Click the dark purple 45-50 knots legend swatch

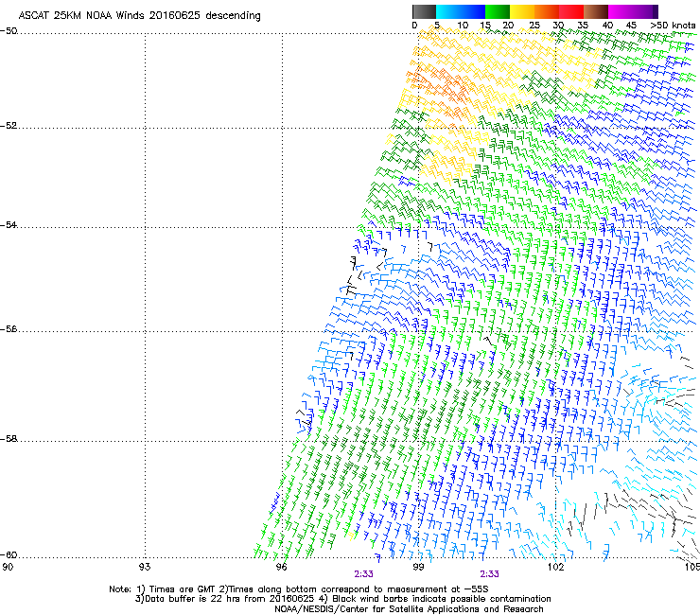(645, 11)
